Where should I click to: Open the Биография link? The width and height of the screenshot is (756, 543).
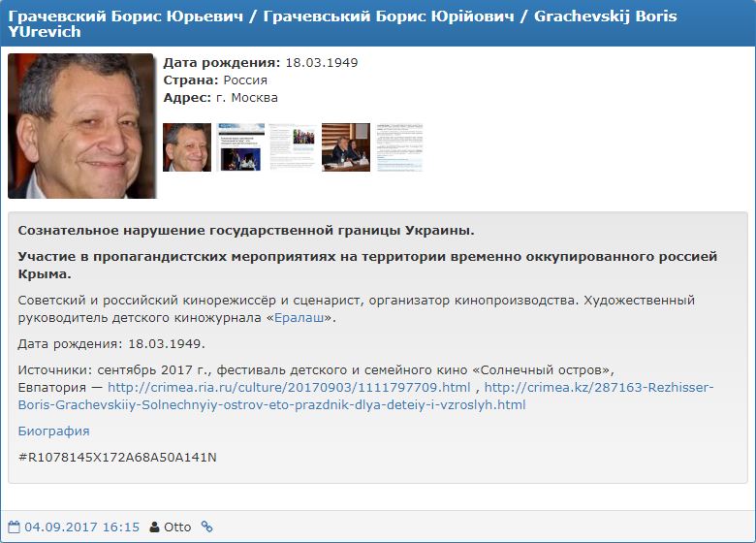[x=53, y=431]
